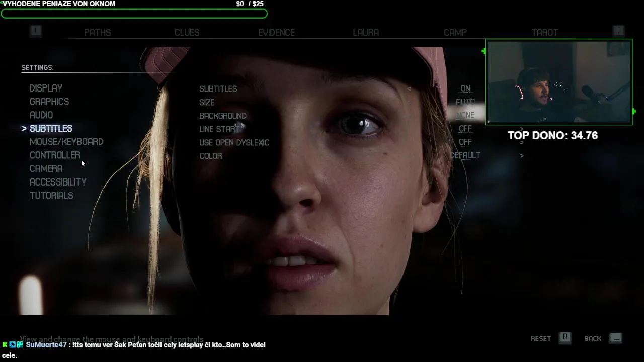This screenshot has height=362, width=644.
Task: Open Camera settings category
Action: [46, 168]
